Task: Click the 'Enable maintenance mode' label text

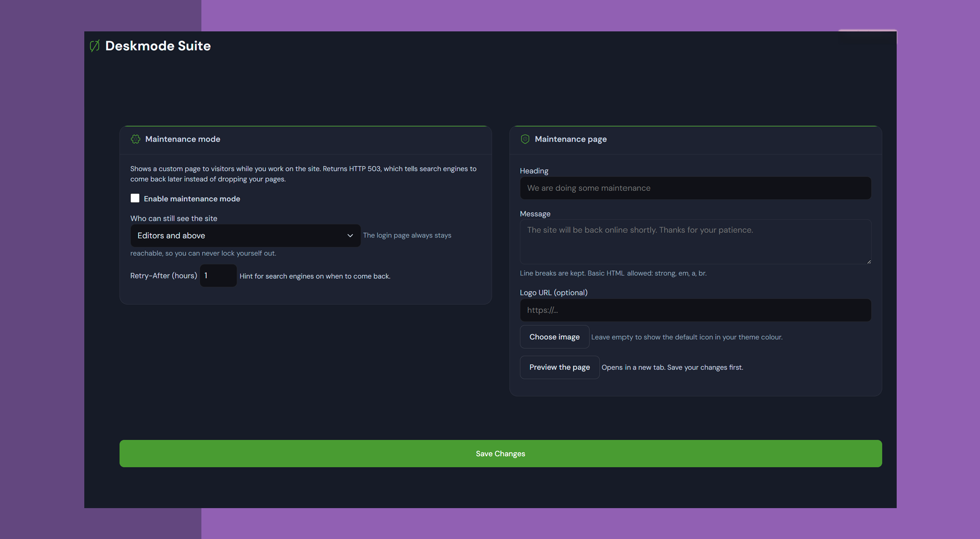Action: tap(192, 198)
